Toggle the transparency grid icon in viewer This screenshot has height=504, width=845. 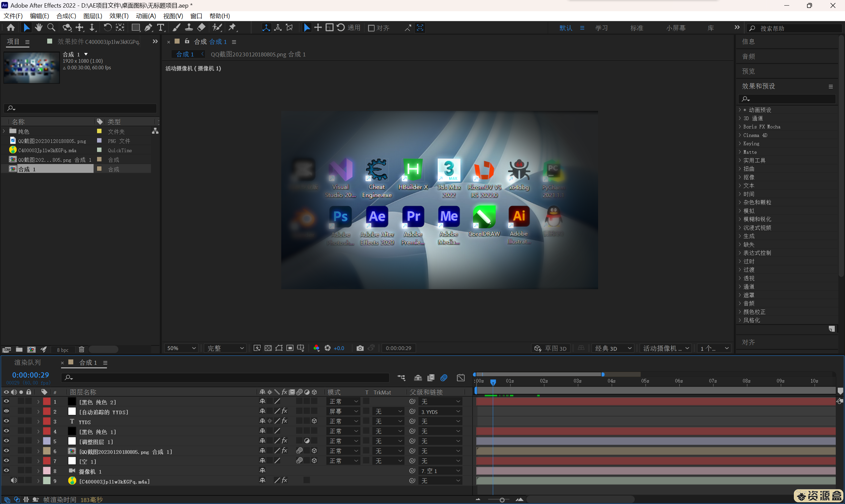click(268, 348)
